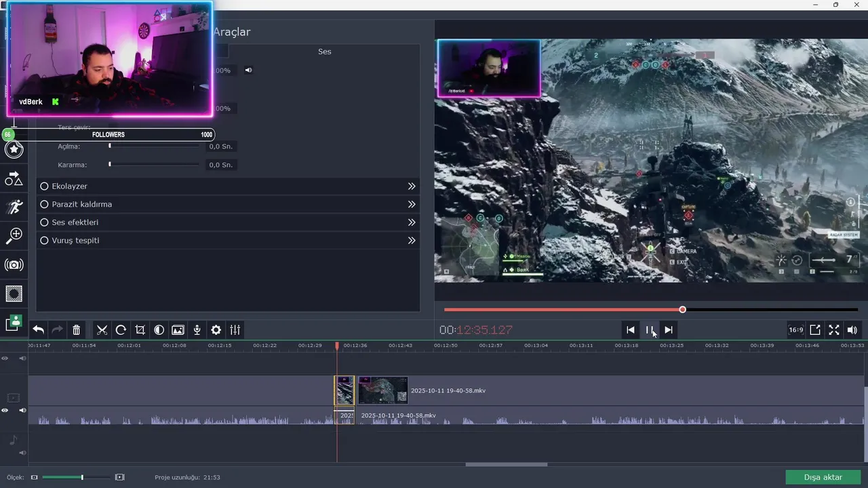Click the Açılma 0,0 Sn. value field

[221, 146]
